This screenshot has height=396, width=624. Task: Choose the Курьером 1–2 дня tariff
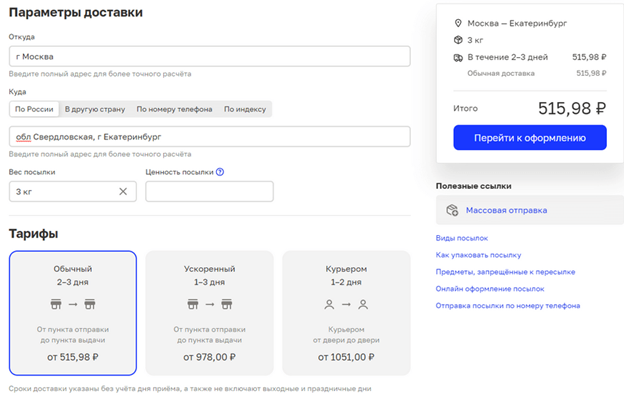pyautogui.click(x=346, y=313)
